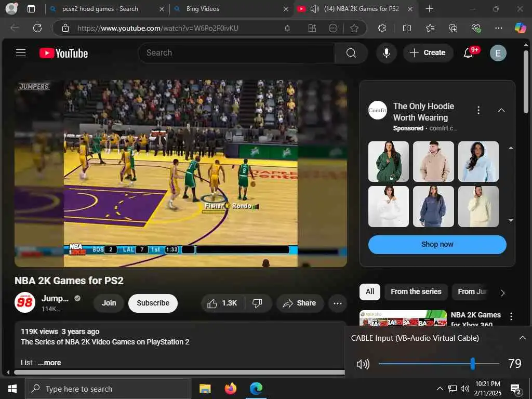Select the NBA 2K Games for PS2 tab
The image size is (532, 399).
(354, 9)
